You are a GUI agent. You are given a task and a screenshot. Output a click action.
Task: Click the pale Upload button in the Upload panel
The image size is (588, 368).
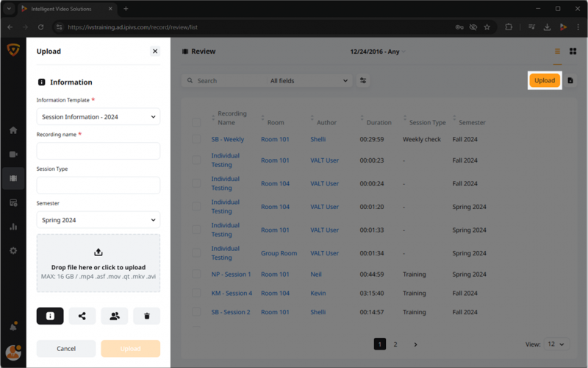coord(131,348)
